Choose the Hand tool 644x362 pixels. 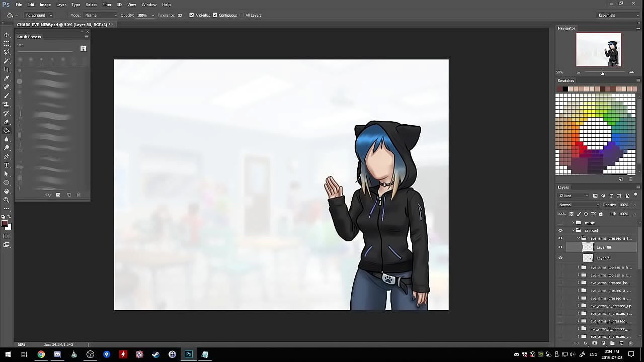coord(7,191)
